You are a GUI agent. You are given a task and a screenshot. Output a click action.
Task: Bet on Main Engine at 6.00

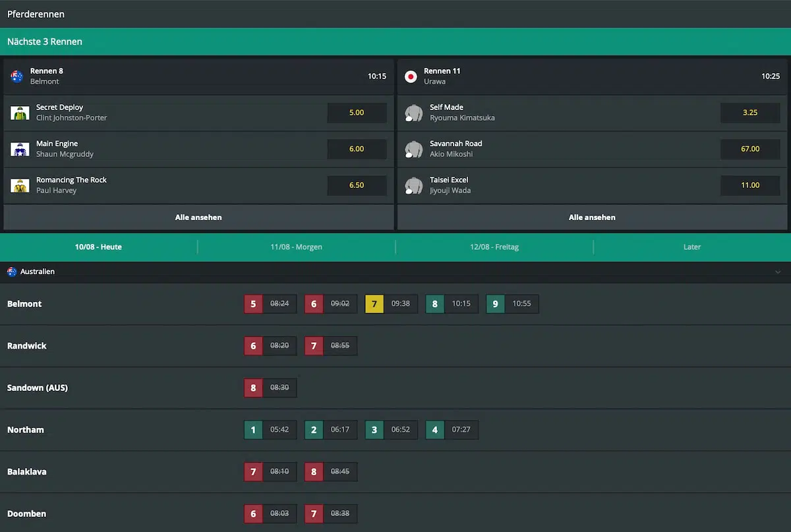[x=357, y=149]
